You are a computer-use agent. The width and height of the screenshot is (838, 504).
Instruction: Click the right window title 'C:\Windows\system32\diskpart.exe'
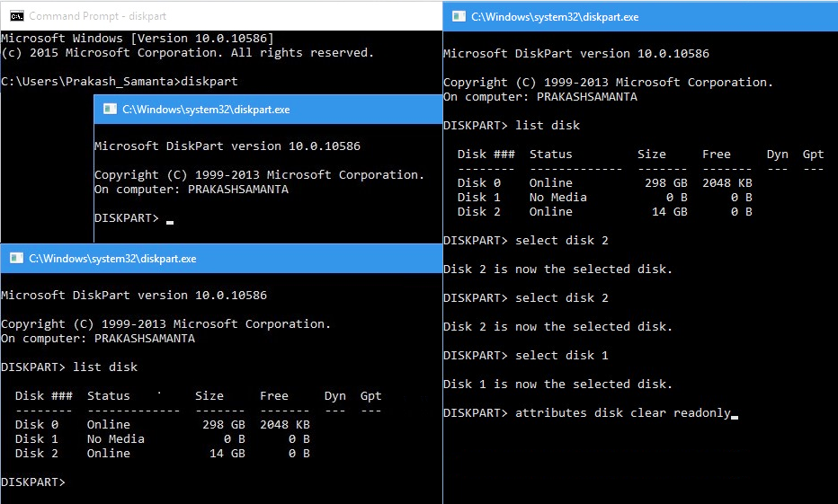[555, 17]
